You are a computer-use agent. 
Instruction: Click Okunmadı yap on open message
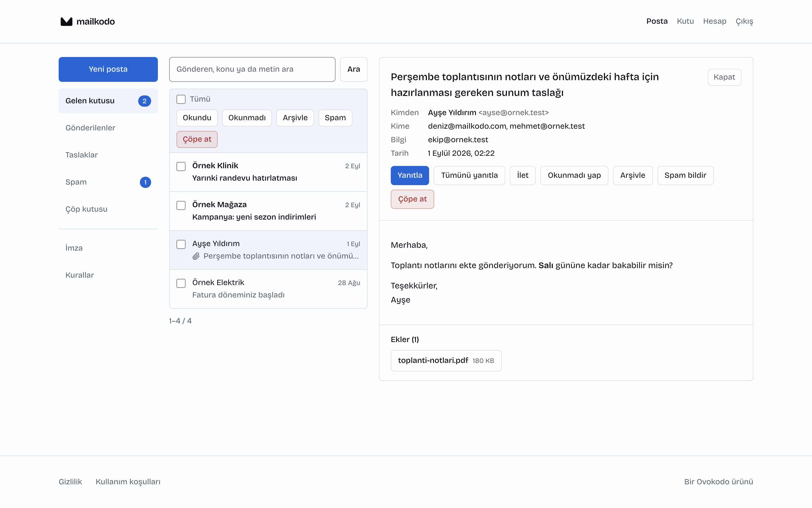pos(574,176)
